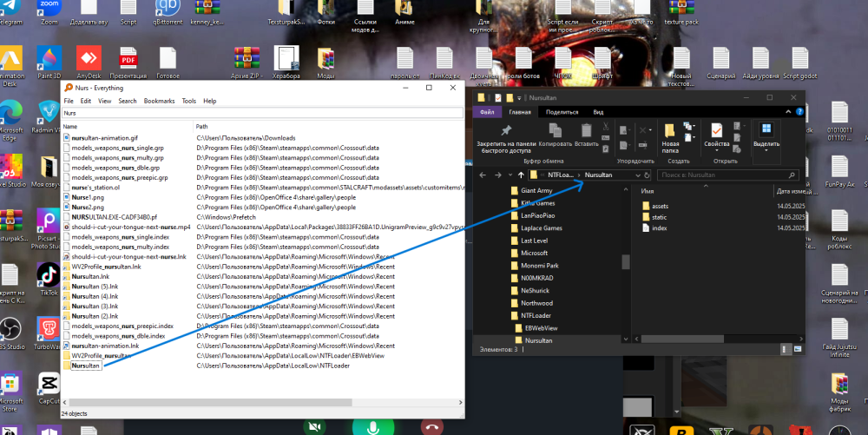This screenshot has width=868, height=435.
Task: Click Explorer file list horizontal scrollbar
Action: tap(682, 338)
